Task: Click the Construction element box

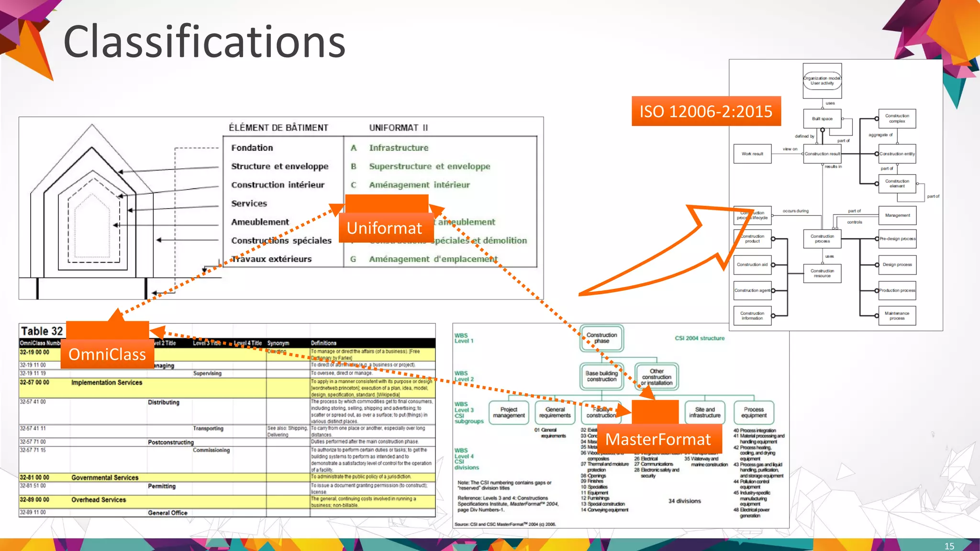Action: tap(897, 184)
